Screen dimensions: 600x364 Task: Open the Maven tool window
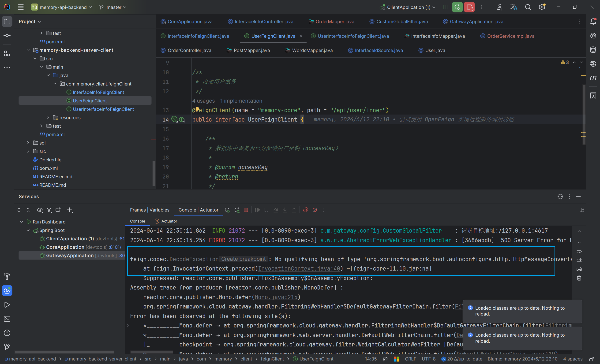pos(593,78)
